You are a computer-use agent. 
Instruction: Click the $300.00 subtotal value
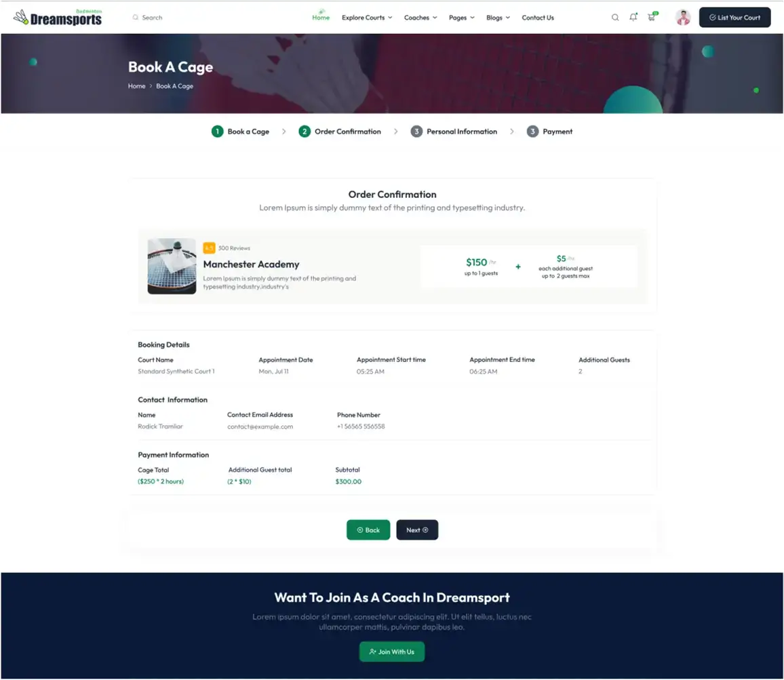pyautogui.click(x=349, y=481)
